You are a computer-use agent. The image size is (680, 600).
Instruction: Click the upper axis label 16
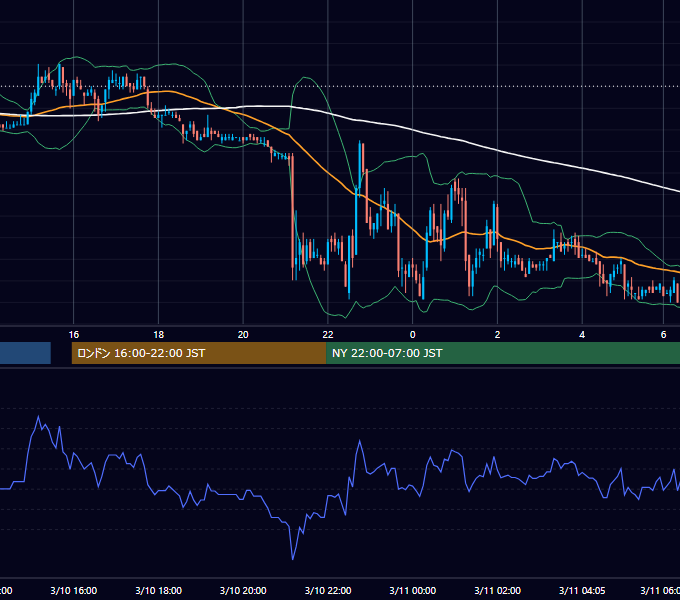pyautogui.click(x=74, y=335)
